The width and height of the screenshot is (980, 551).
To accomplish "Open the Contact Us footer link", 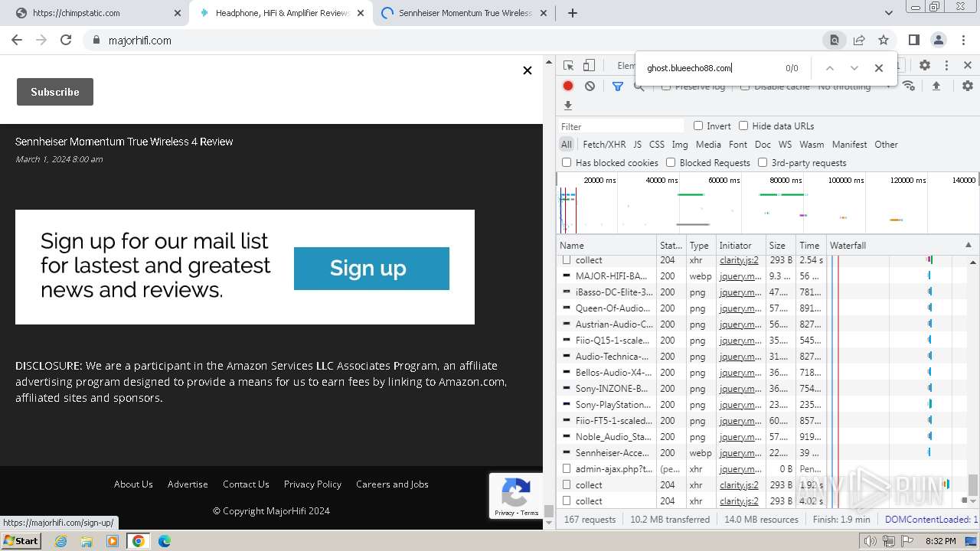I will (x=246, y=484).
